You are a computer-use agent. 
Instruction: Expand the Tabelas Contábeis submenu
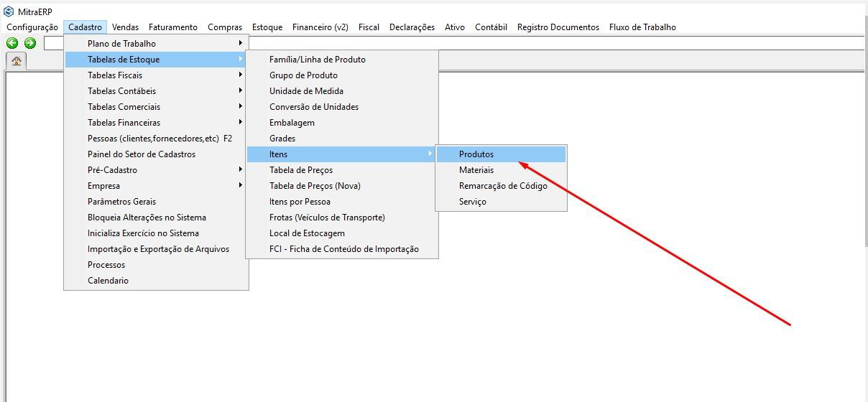tap(121, 91)
